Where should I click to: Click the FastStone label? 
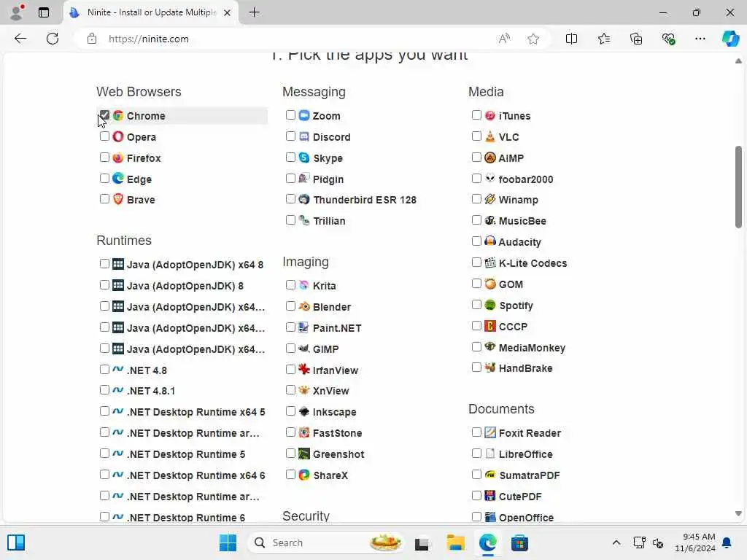337,433
